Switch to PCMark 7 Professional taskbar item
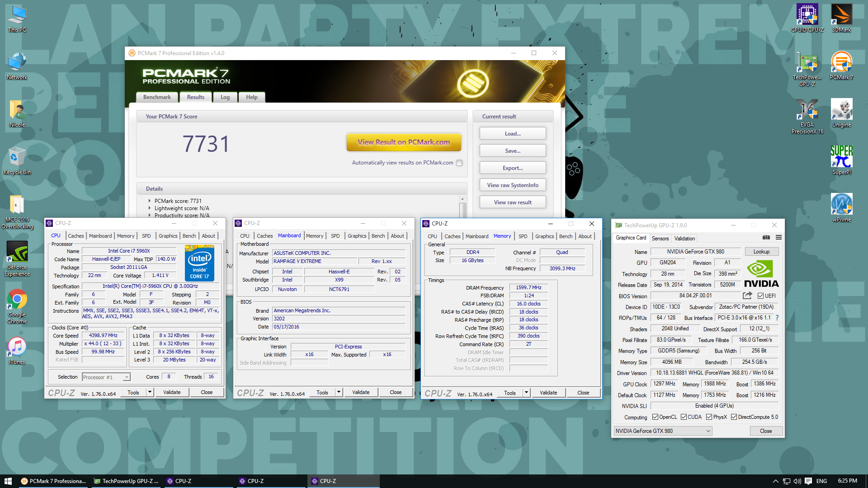 point(53,481)
